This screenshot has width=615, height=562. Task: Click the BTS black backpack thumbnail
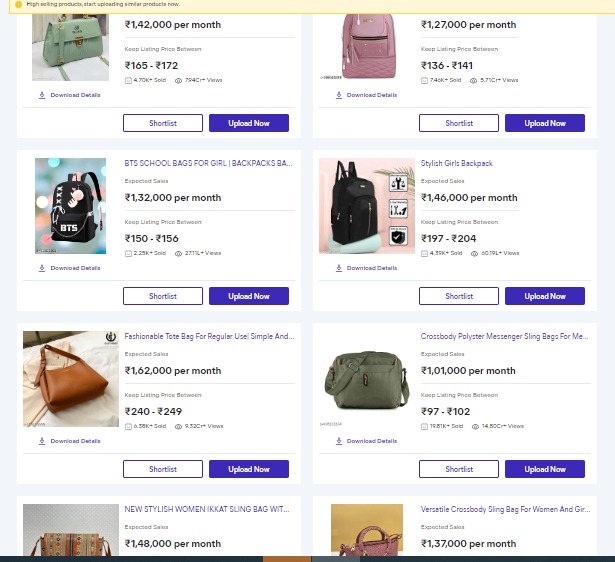point(70,205)
